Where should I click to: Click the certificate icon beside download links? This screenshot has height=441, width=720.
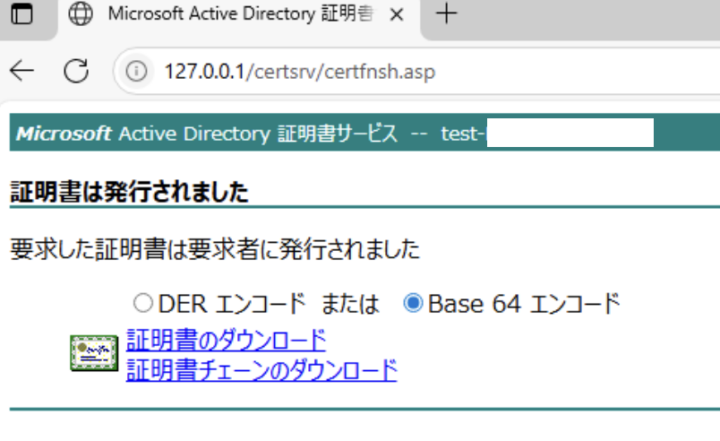point(94,353)
